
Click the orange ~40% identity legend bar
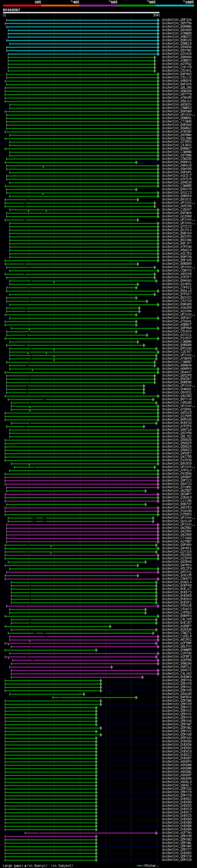pyautogui.click(x=60, y=6)
